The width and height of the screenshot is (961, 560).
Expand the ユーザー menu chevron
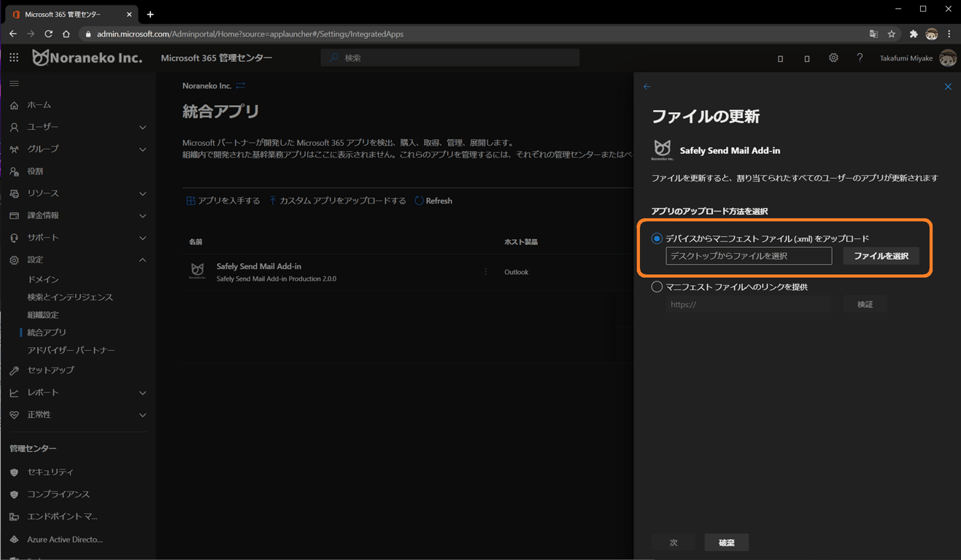click(142, 127)
